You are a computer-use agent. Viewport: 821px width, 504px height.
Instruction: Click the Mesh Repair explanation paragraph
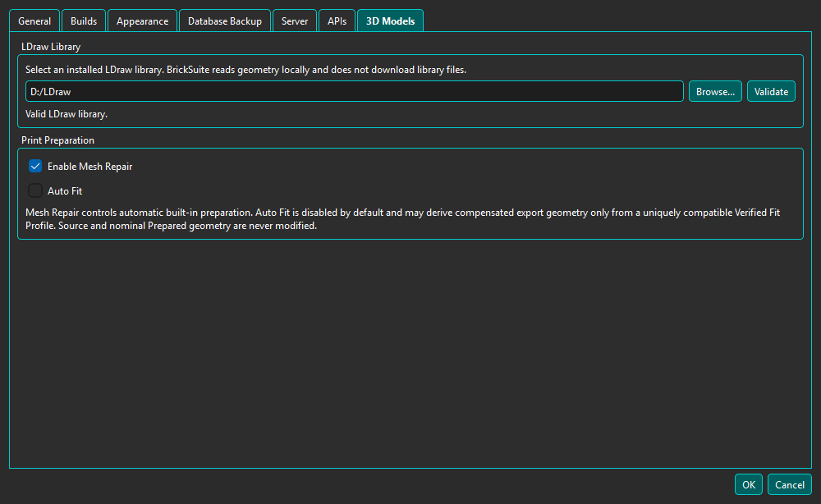pos(402,219)
